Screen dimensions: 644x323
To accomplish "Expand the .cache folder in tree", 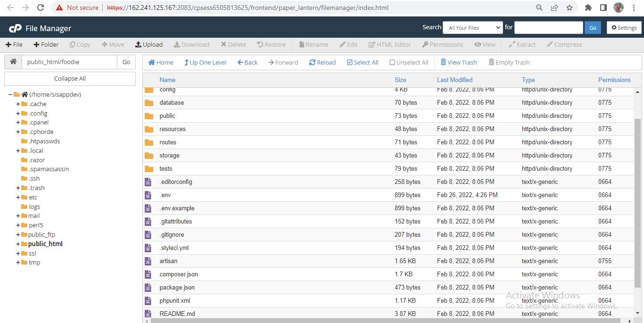I will click(x=18, y=104).
